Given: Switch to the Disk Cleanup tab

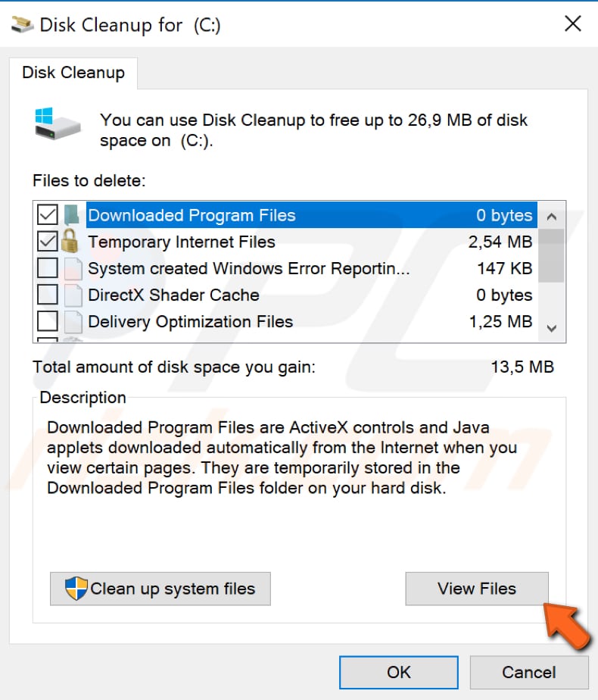Looking at the screenshot, I should 73,72.
